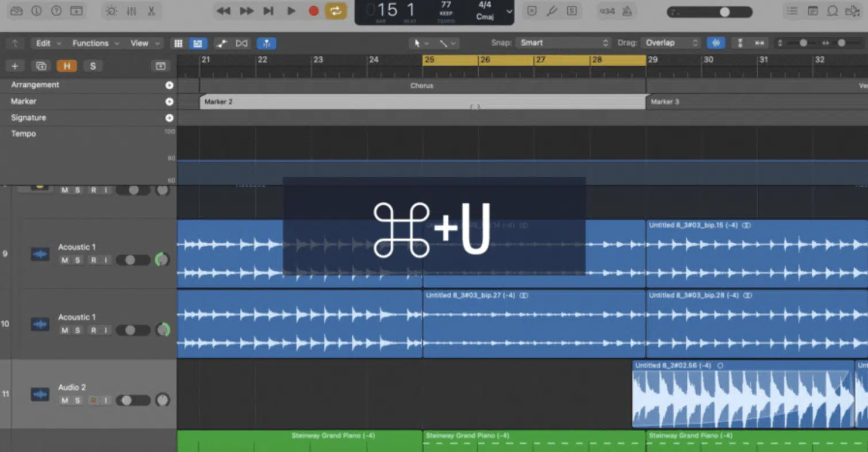Add an arrangement marker with Arrangement plus
Screen dimensions: 868x452
coord(170,85)
